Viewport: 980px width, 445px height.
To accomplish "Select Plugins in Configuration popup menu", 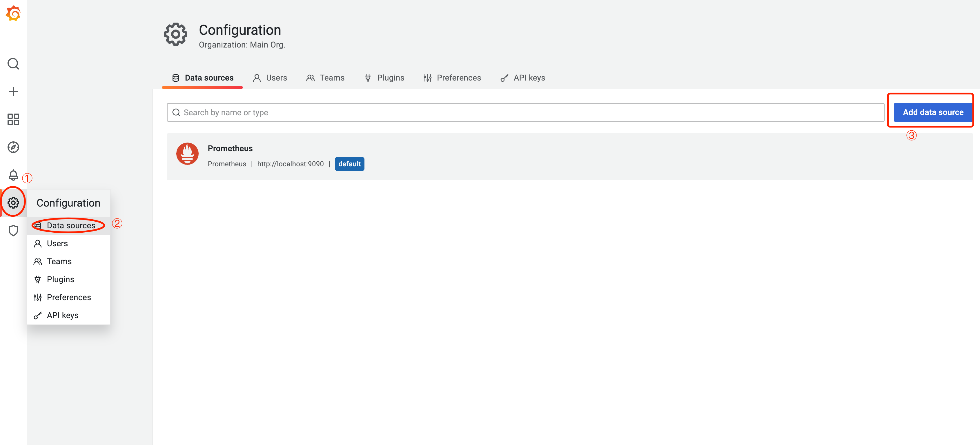I will pos(60,279).
